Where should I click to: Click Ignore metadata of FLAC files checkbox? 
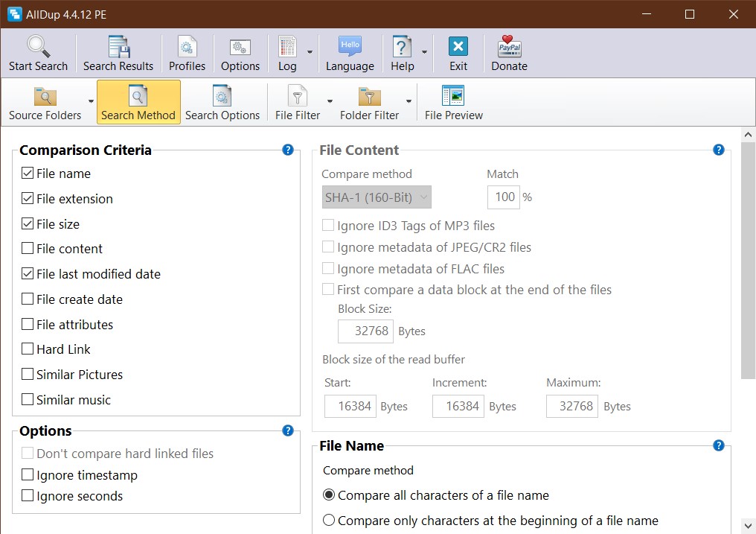click(328, 267)
